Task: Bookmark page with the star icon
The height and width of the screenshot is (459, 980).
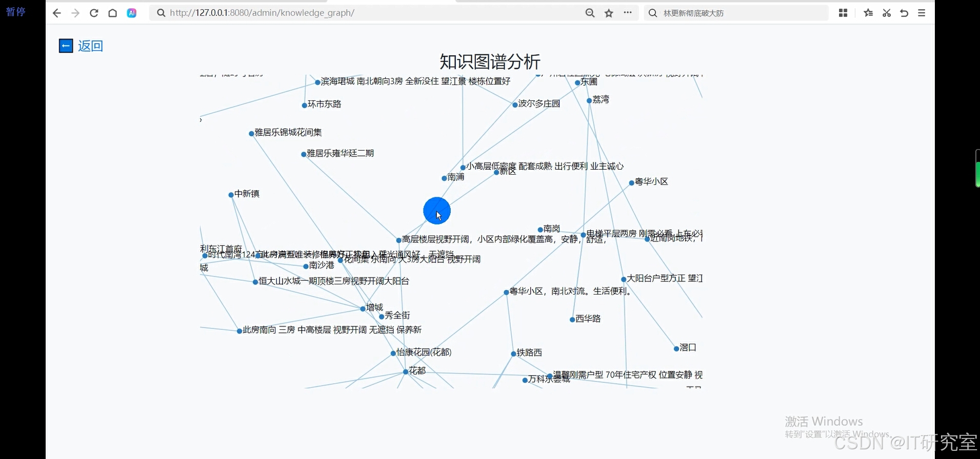Action: pyautogui.click(x=609, y=13)
